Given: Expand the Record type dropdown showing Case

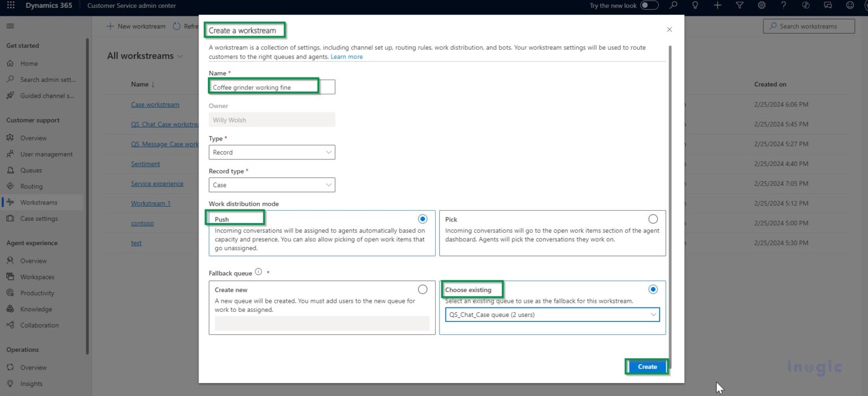Looking at the screenshot, I should coord(272,185).
